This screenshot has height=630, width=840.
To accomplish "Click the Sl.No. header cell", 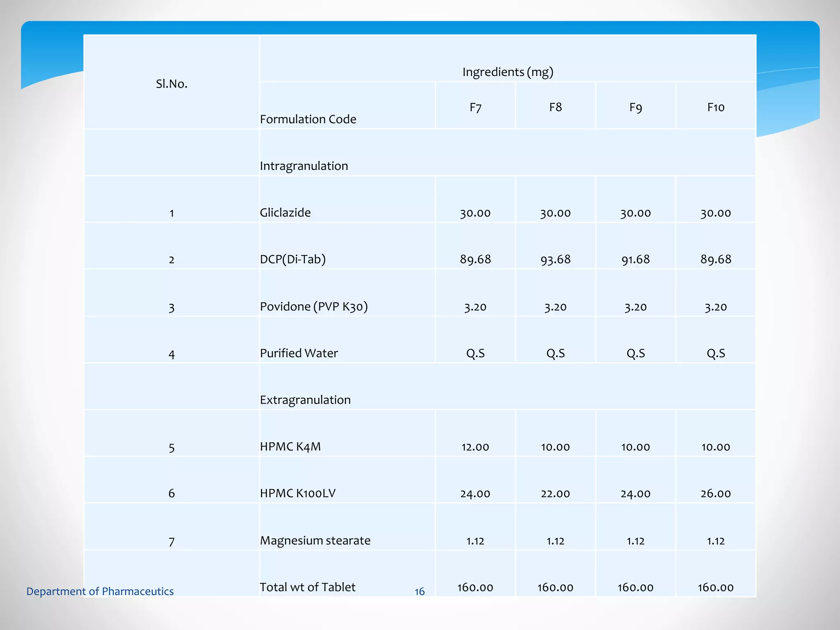I will tap(171, 84).
